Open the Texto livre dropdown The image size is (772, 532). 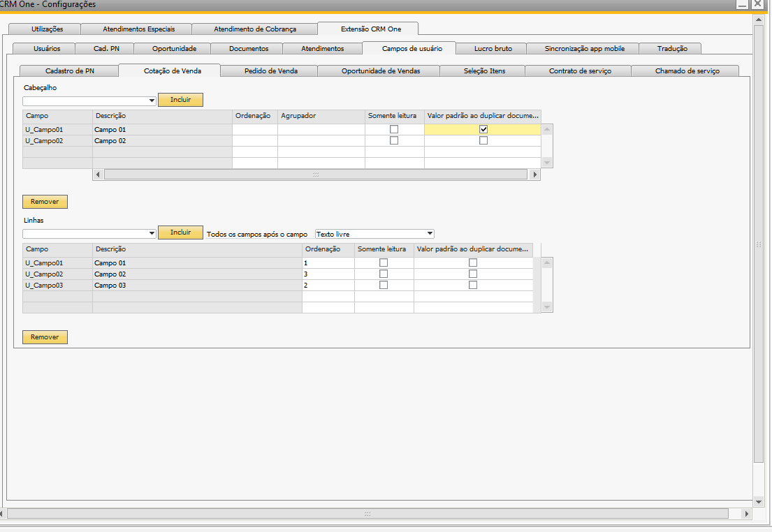point(430,234)
